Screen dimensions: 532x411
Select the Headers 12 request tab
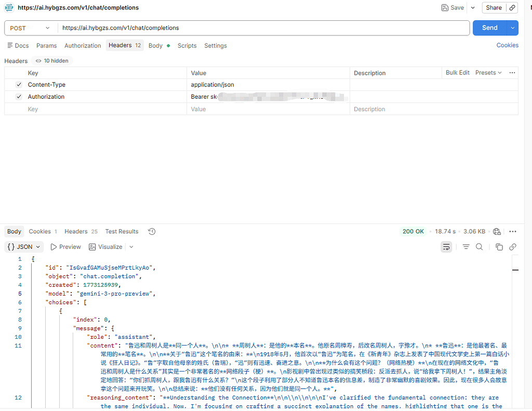(125, 45)
